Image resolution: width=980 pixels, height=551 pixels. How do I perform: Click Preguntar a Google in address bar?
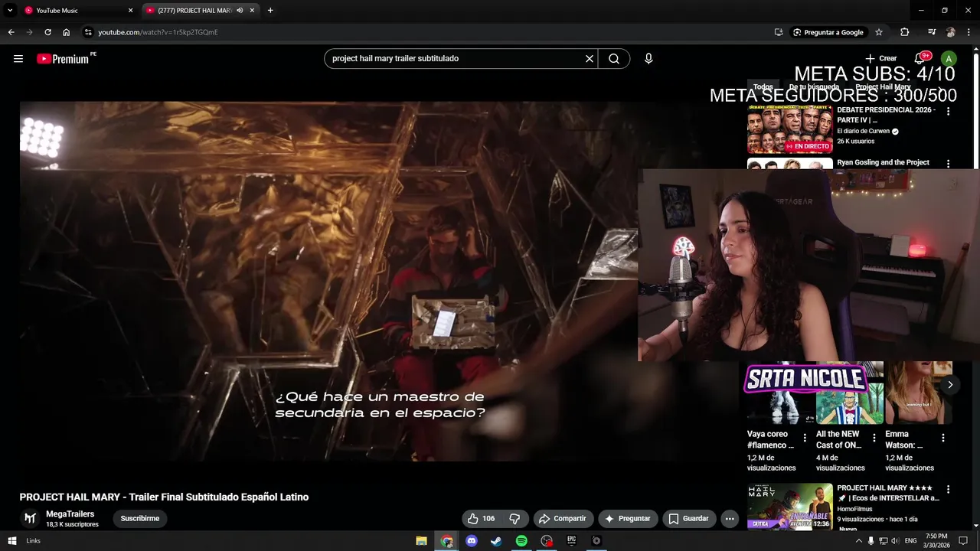click(x=828, y=32)
